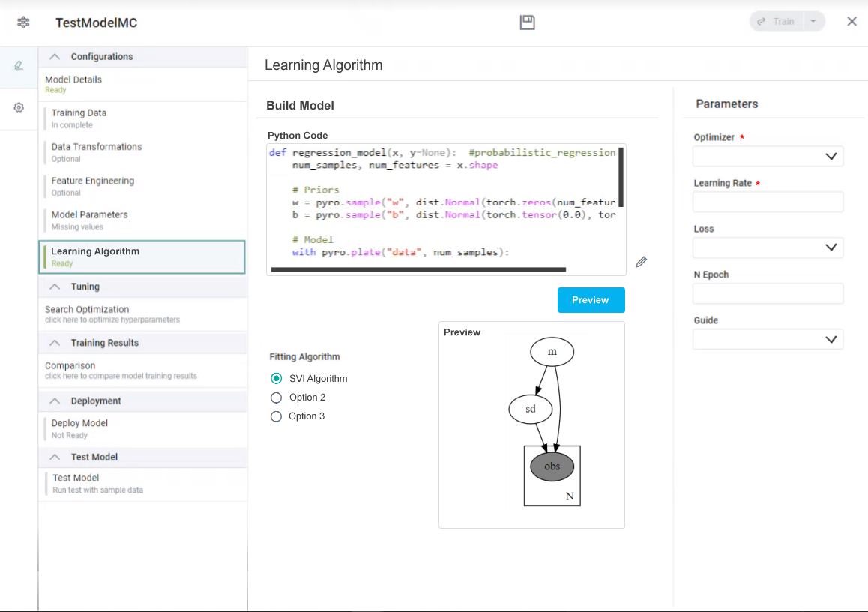Click the pencil icon to edit Python code

pos(641,262)
